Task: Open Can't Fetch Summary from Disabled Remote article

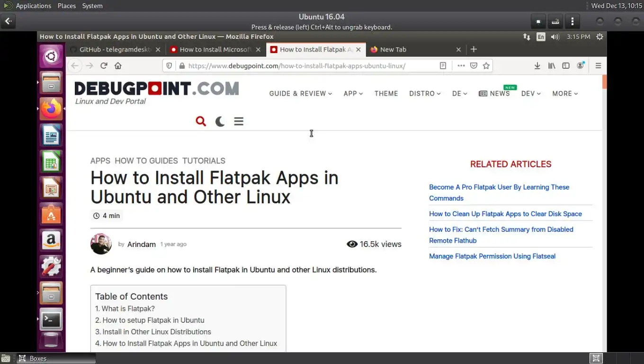Action: coord(501,235)
